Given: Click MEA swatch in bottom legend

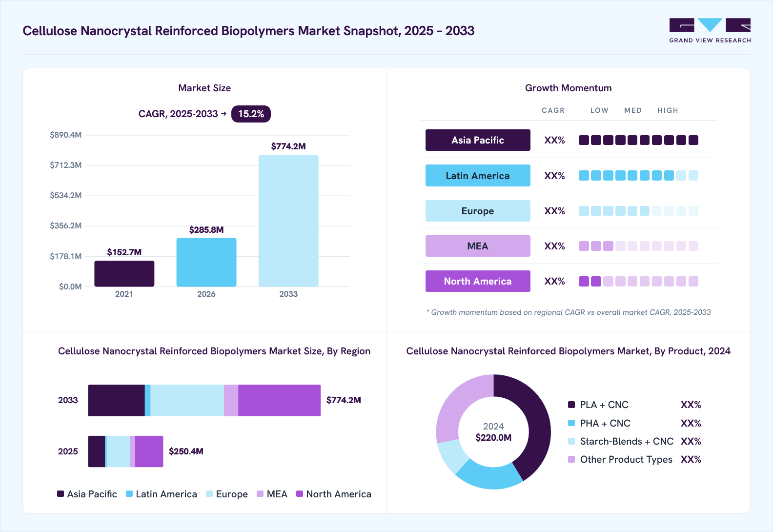Looking at the screenshot, I should click(260, 494).
